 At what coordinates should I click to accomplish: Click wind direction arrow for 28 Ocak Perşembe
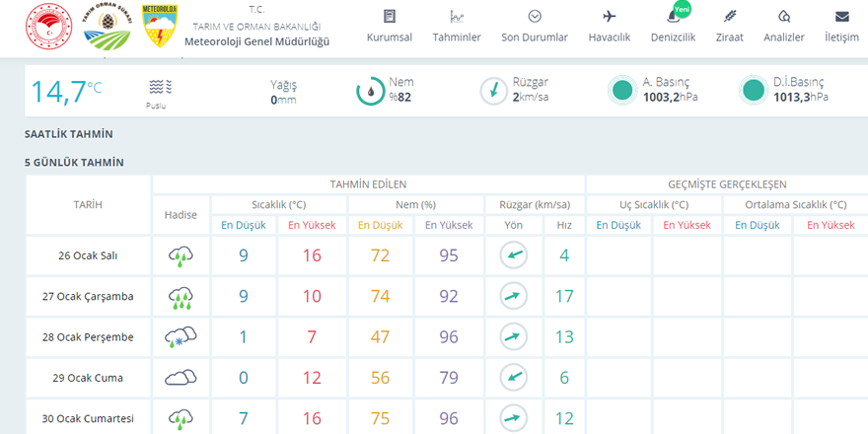click(514, 337)
